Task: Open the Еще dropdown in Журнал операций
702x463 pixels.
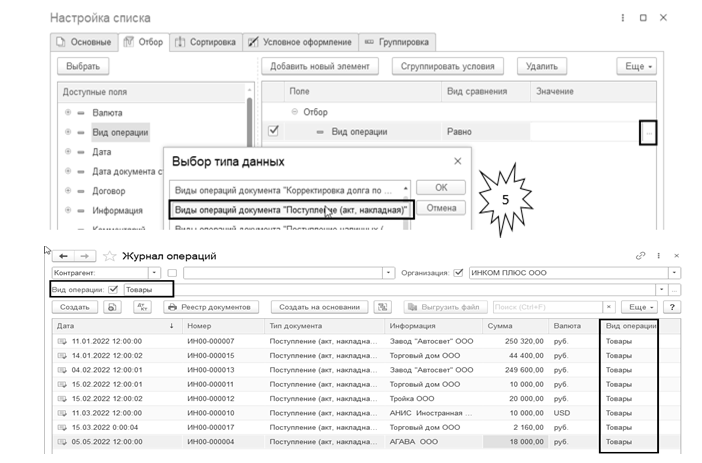Action: pos(641,307)
